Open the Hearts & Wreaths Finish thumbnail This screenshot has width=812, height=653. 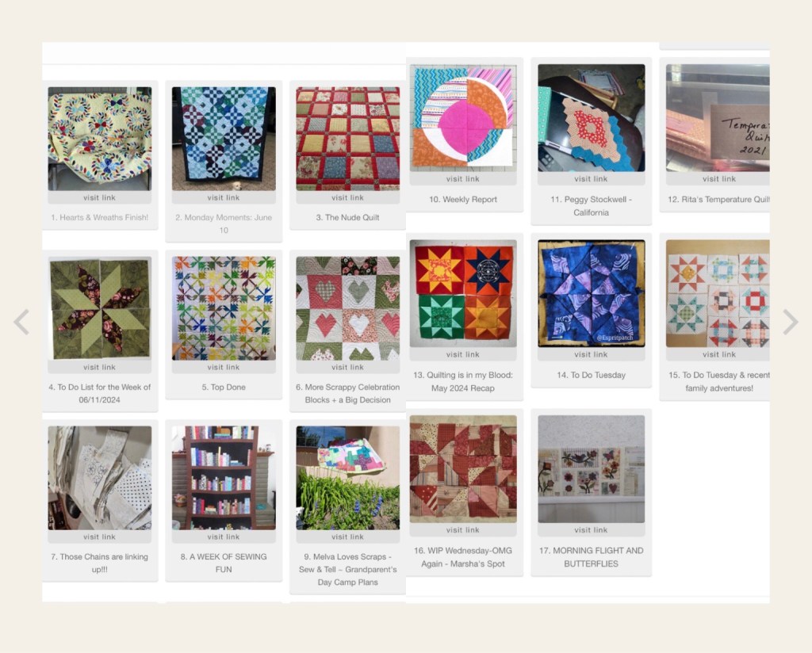[99, 139]
